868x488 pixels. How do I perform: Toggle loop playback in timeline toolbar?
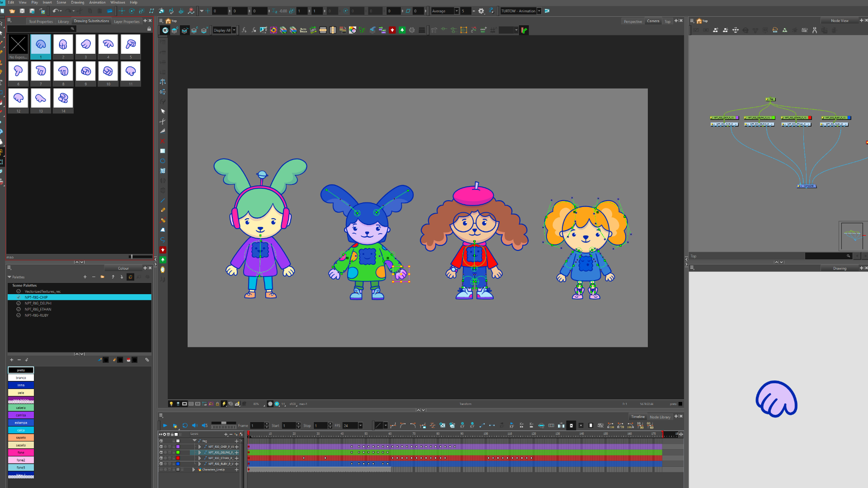tap(185, 426)
